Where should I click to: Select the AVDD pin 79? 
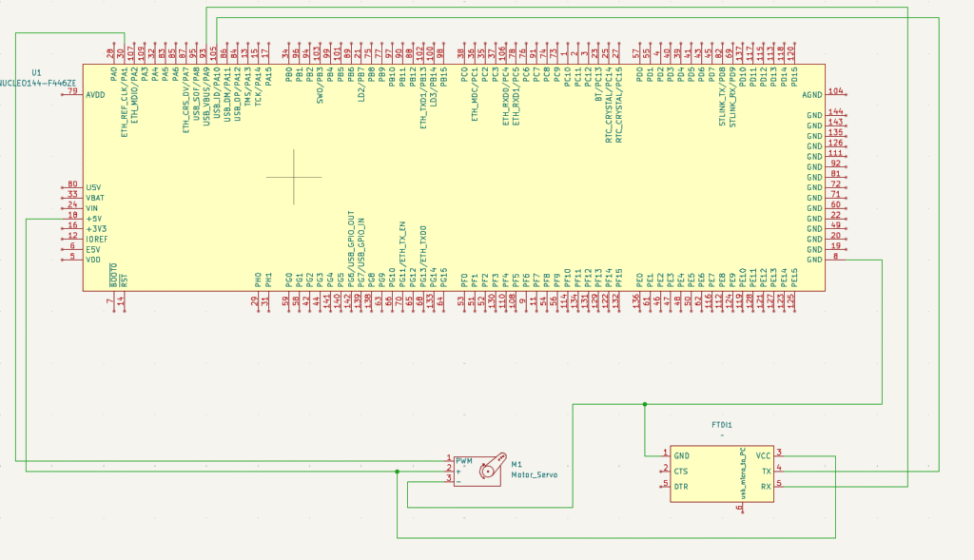pos(73,94)
